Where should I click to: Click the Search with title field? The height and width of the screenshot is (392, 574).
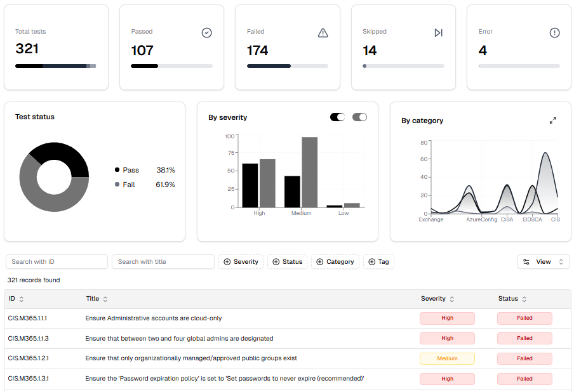(163, 262)
